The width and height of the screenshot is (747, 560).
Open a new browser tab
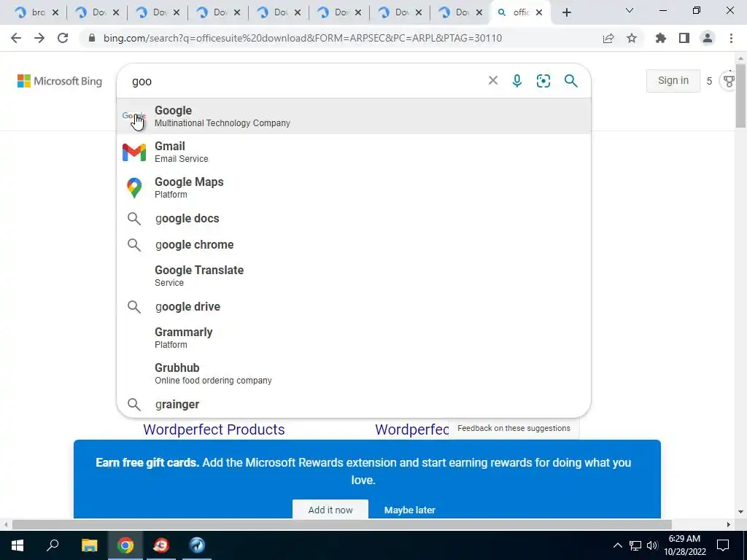click(x=566, y=12)
